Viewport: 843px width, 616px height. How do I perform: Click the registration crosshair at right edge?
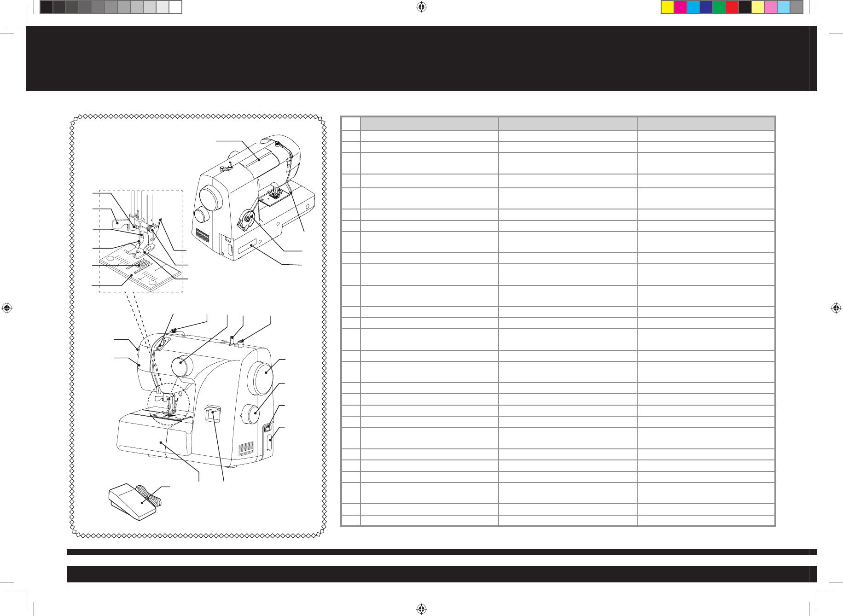click(x=836, y=308)
